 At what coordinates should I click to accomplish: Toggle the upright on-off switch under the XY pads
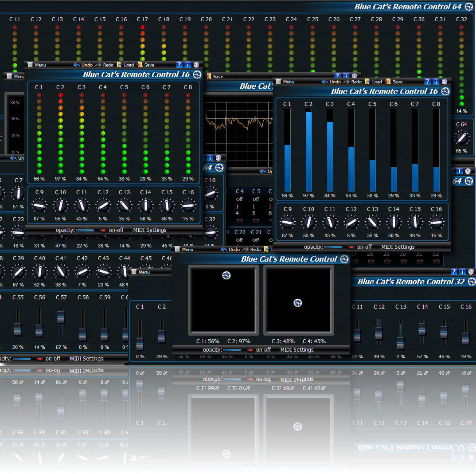click(250, 350)
